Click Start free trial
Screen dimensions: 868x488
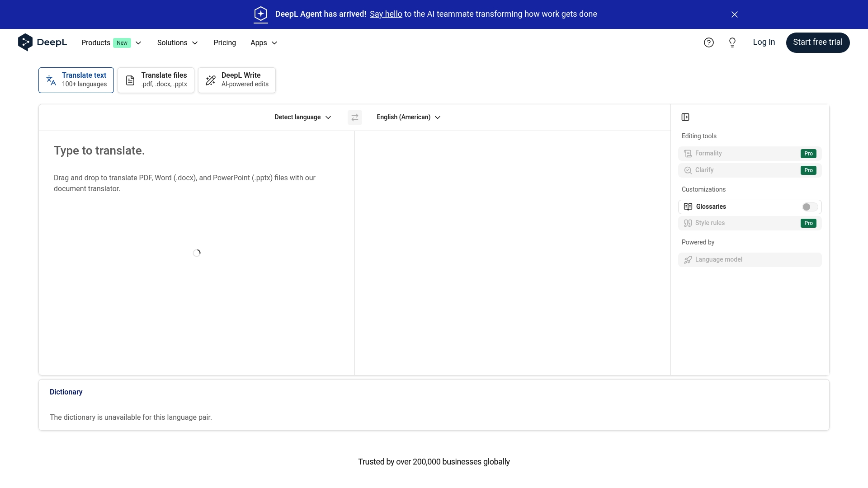[818, 42]
